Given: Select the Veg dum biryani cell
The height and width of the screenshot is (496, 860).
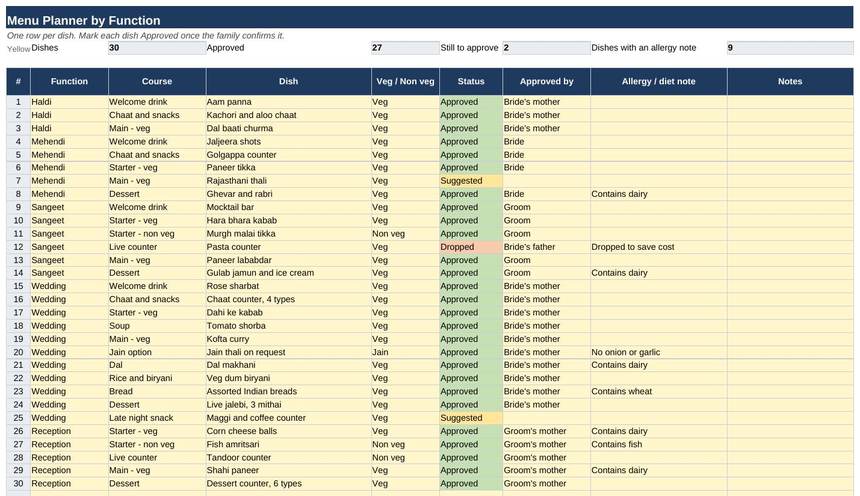Looking at the screenshot, I should 288,379.
